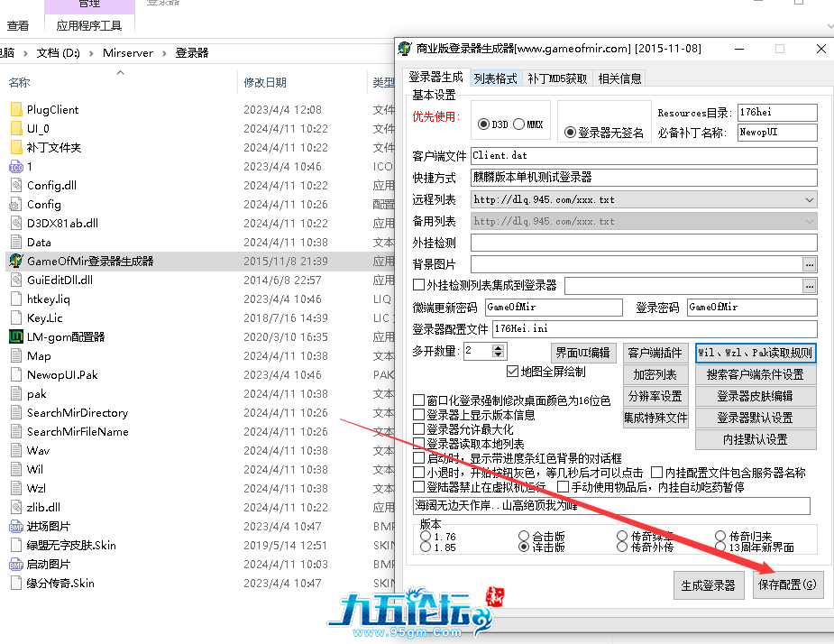The height and width of the screenshot is (644, 834).
Task: Select the ICO file named 1
Action: pyautogui.click(x=16, y=167)
